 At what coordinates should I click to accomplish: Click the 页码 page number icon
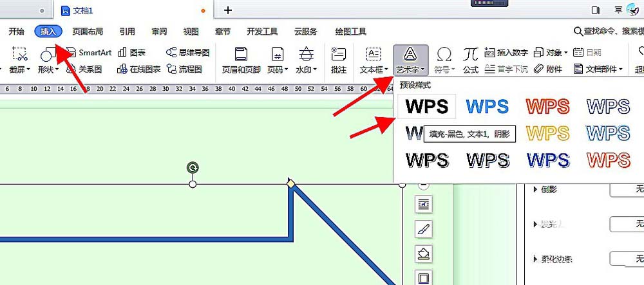278,55
